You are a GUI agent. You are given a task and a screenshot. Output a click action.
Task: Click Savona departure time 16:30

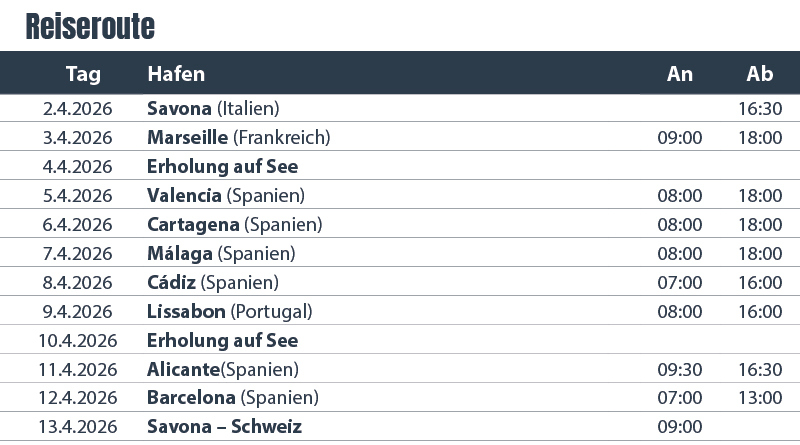(x=760, y=108)
